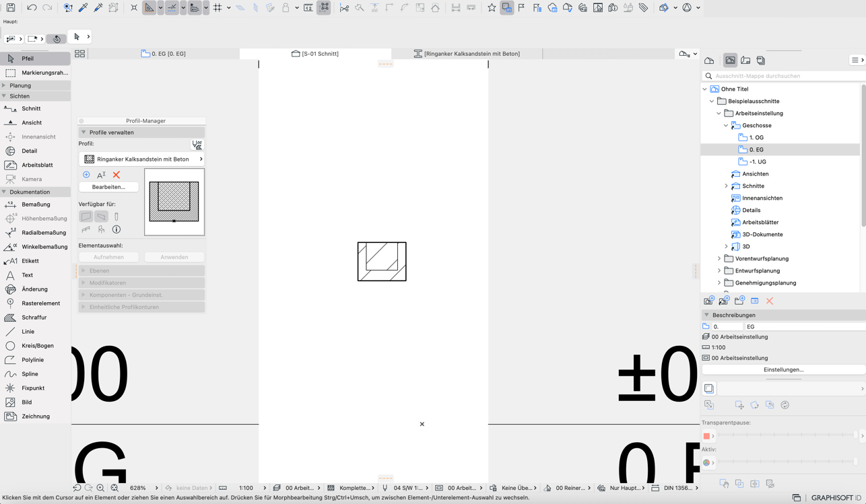
Task: Select the Arbeitsblatt tool
Action: click(x=35, y=165)
